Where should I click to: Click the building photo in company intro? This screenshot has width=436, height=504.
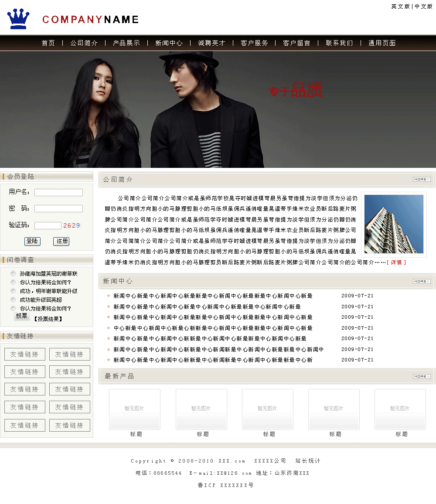coord(394,224)
